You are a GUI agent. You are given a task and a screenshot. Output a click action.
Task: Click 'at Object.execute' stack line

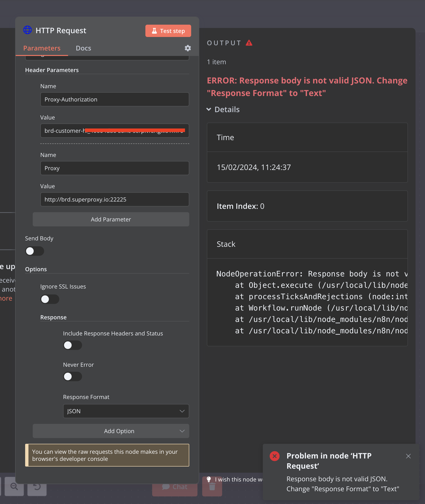pyautogui.click(x=321, y=285)
